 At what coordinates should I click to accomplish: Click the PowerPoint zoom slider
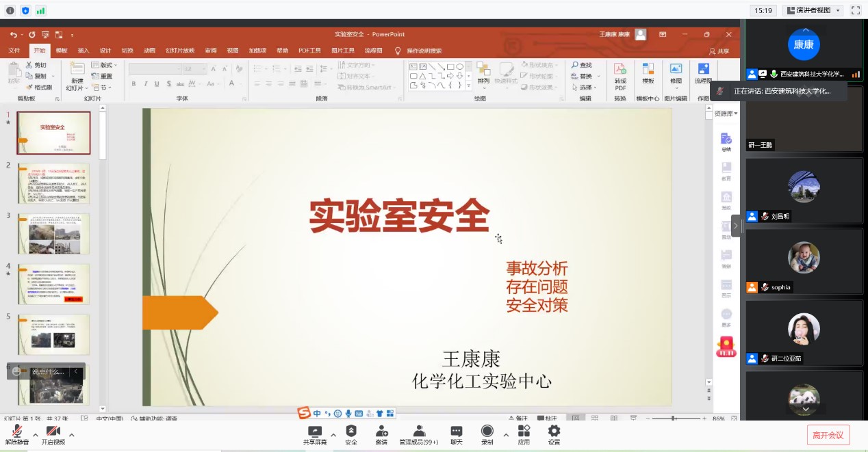pyautogui.click(x=674, y=418)
